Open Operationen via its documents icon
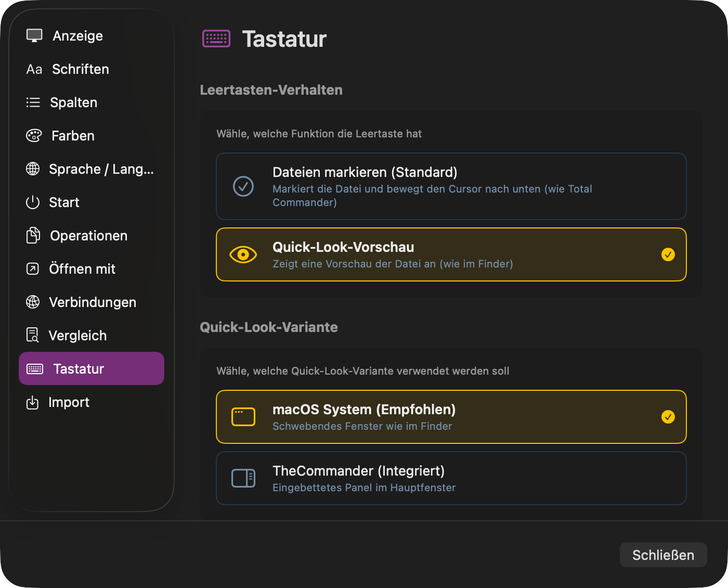728x588 pixels. coord(33,235)
